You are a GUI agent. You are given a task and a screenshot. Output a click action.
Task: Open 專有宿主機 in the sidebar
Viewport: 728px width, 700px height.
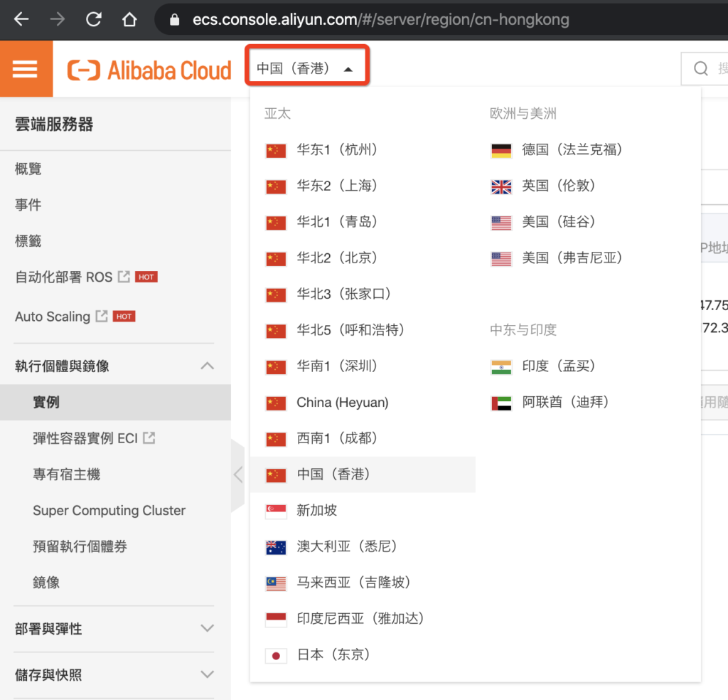pos(66,474)
